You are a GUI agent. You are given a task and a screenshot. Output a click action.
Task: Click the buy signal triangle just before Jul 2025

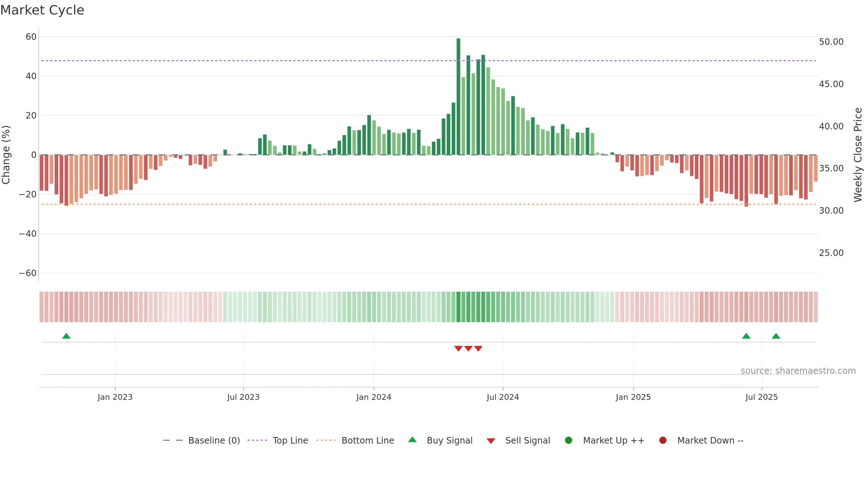(x=746, y=336)
